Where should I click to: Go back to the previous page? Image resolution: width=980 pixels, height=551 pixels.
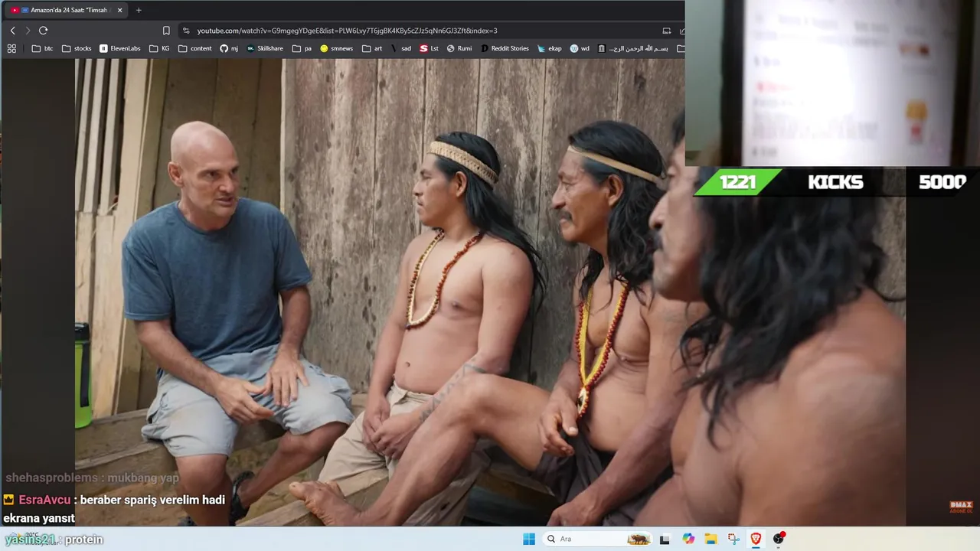(x=12, y=31)
